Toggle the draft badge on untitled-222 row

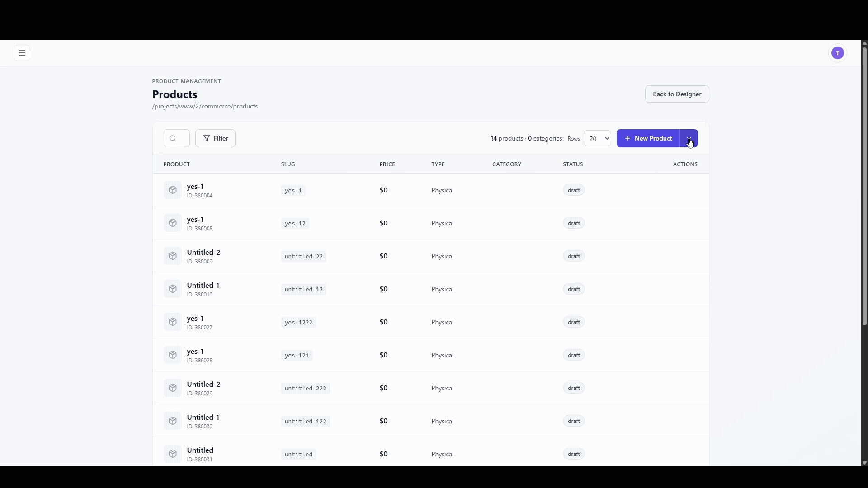pyautogui.click(x=573, y=388)
